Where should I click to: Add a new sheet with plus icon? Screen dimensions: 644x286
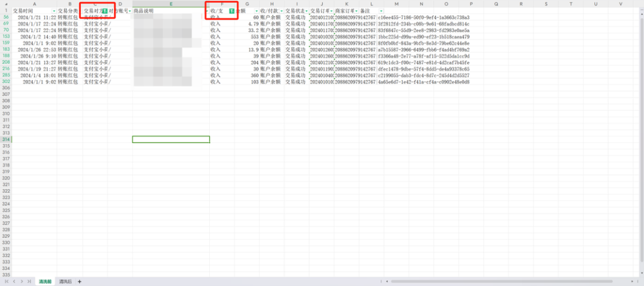[80, 281]
